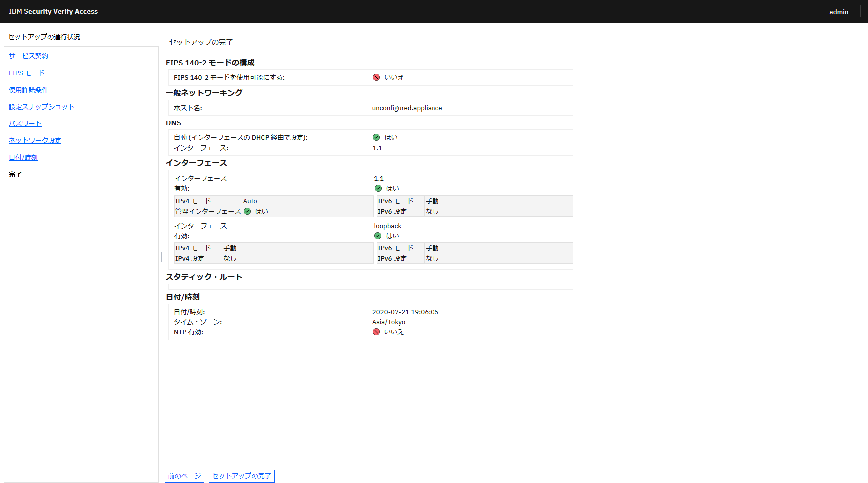Click the red status icon beside FIPS 140-2 setting
This screenshot has height=483, width=868.
point(376,77)
